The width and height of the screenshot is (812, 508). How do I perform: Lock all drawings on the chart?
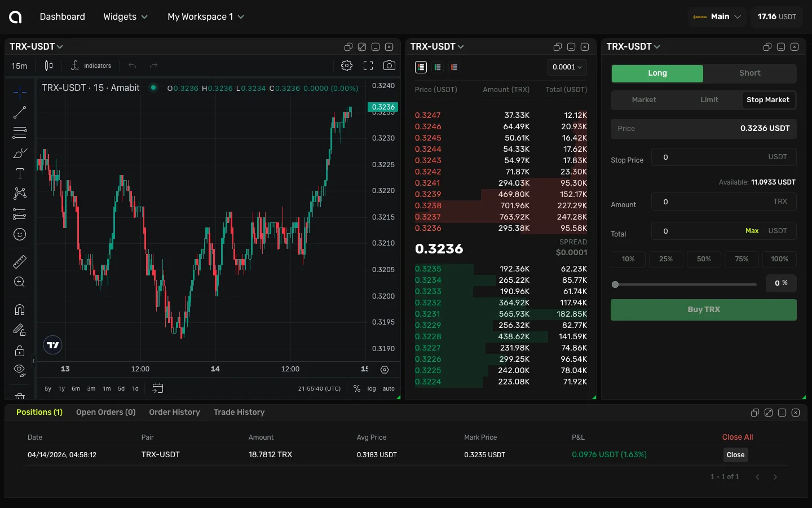(20, 351)
